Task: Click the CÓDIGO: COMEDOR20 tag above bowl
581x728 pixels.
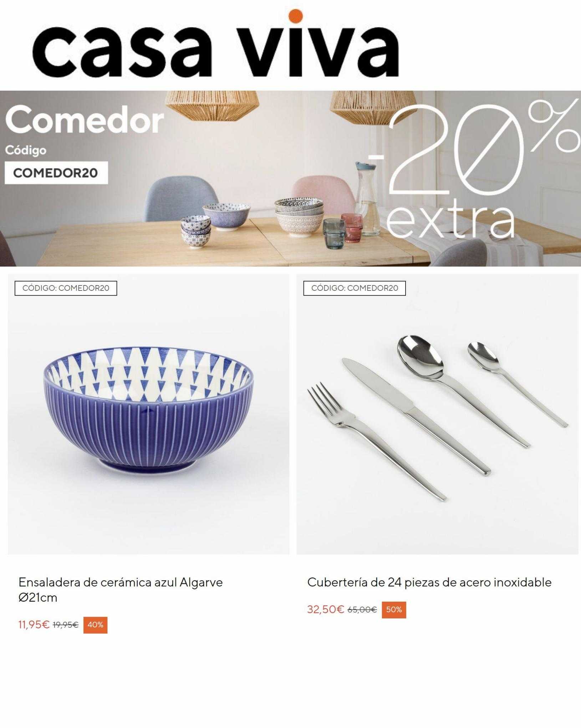Action: (x=66, y=288)
